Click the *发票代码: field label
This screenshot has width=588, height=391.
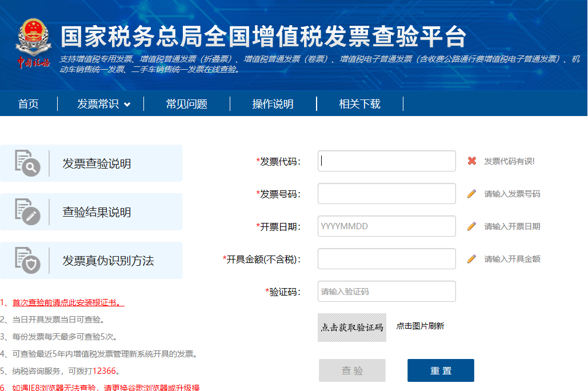278,161
